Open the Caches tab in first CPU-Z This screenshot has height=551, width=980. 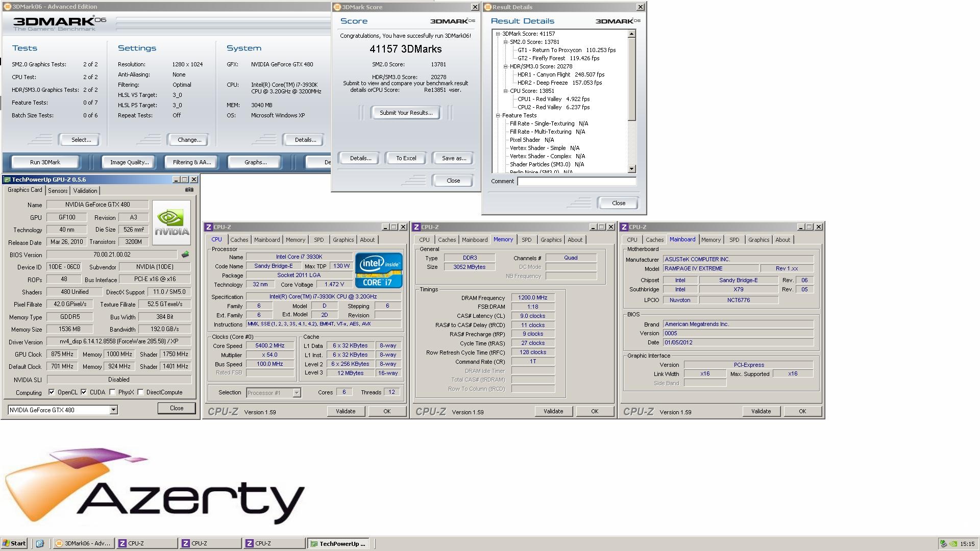[239, 240]
